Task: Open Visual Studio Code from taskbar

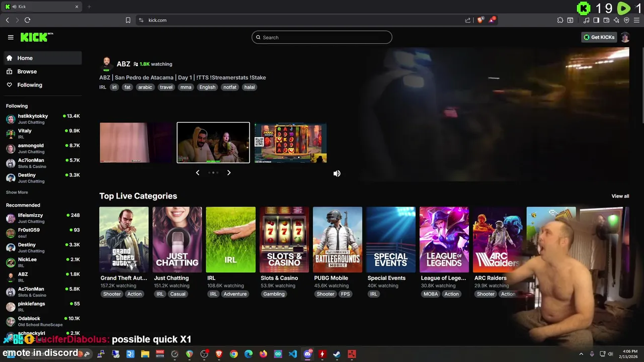Action: point(293,354)
